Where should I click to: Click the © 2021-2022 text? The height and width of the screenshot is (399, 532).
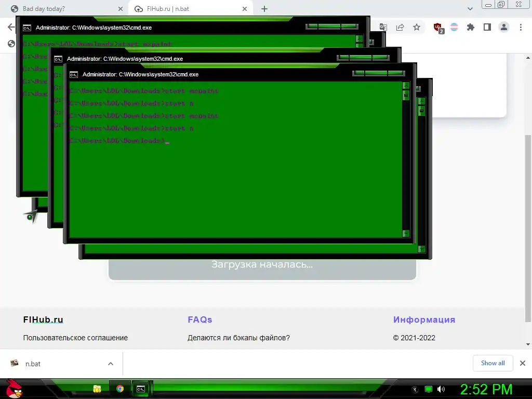point(414,338)
